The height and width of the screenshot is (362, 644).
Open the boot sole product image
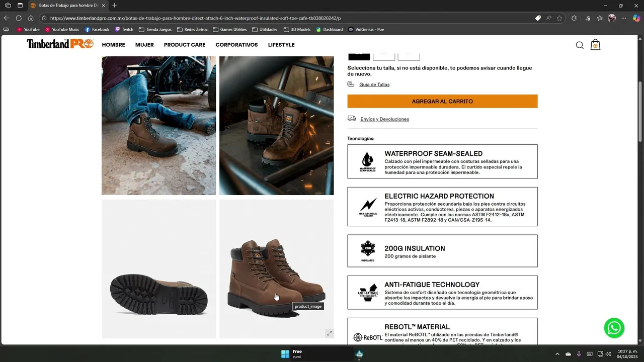click(158, 269)
